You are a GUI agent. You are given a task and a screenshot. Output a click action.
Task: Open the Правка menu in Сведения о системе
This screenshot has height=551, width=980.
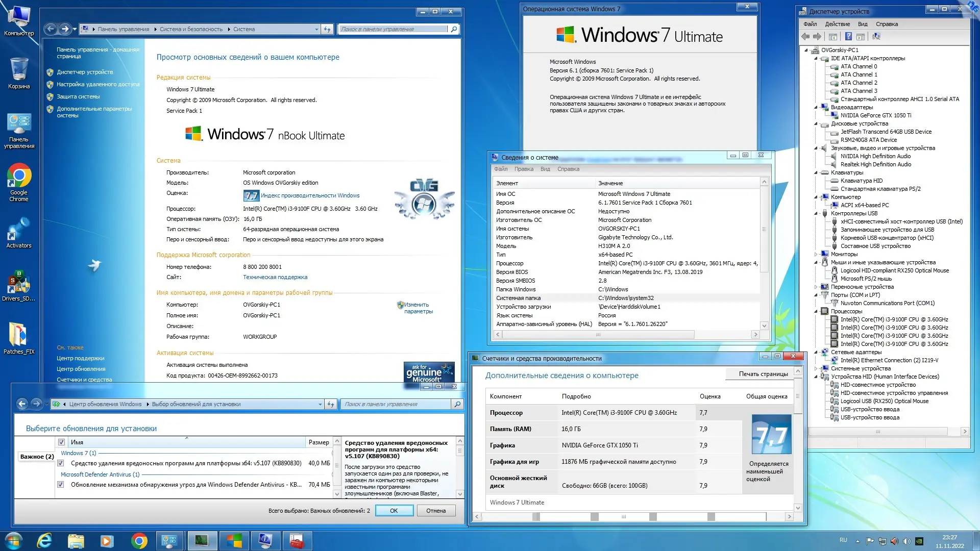(x=523, y=169)
